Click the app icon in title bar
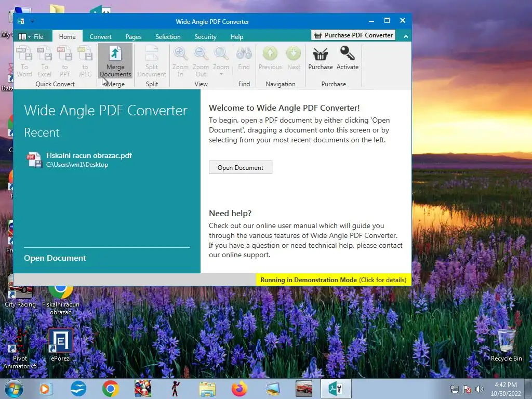The image size is (532, 399). point(21,21)
